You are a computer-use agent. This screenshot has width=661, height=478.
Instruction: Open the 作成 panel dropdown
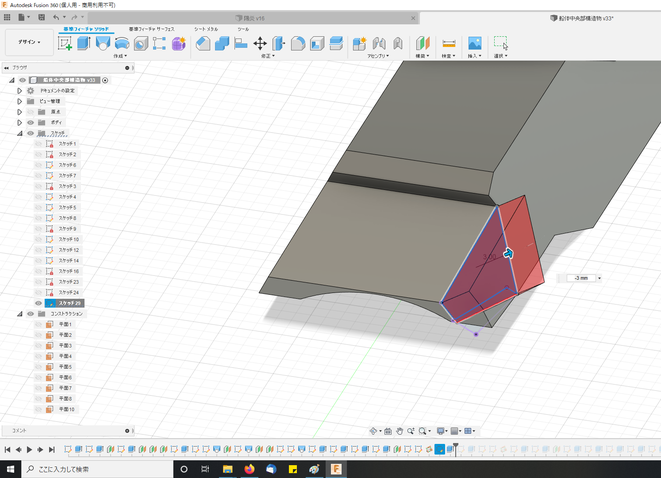click(120, 56)
